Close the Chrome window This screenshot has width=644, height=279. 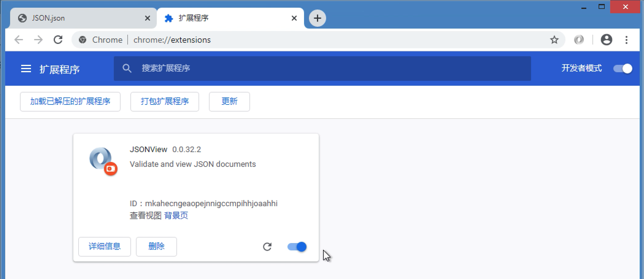pos(625,7)
